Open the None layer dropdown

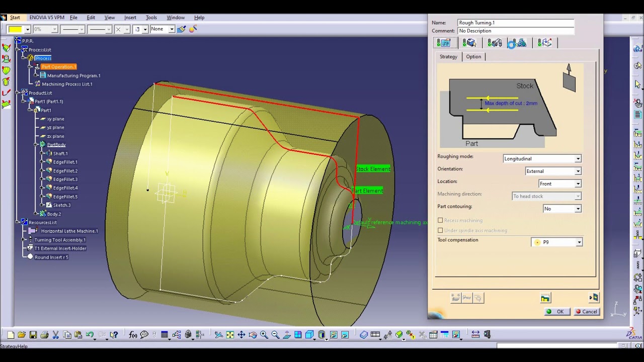point(172,29)
